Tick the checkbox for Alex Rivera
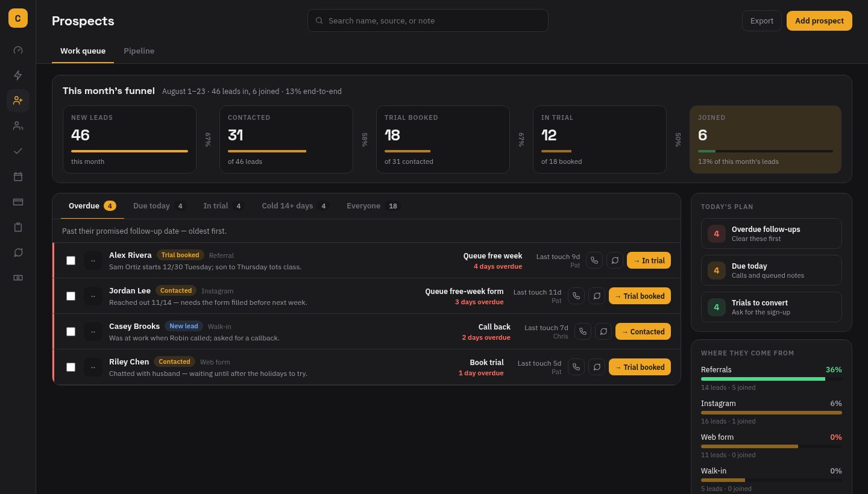This screenshot has height=494, width=868. pos(71,260)
